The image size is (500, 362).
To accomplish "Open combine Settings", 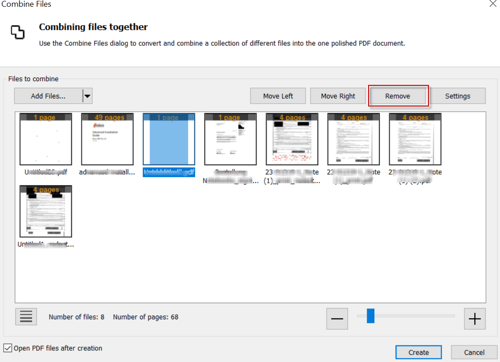I will (458, 96).
